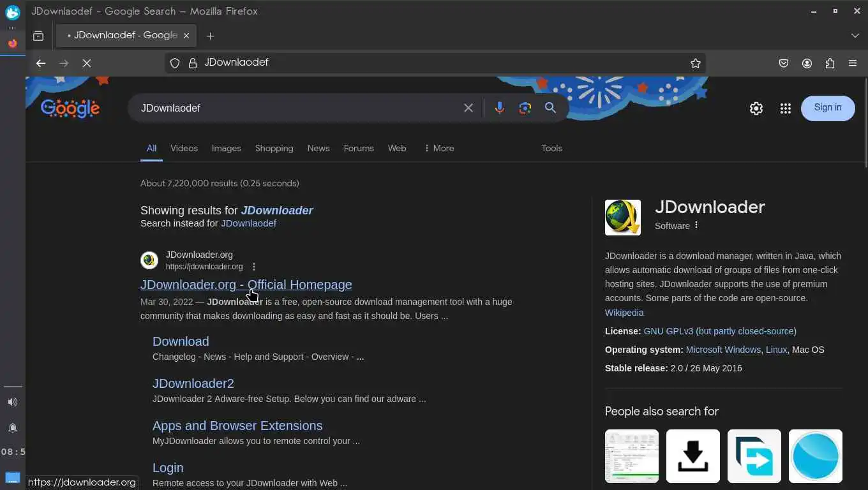Stop page loading with X button
The image size is (868, 490).
pos(87,63)
